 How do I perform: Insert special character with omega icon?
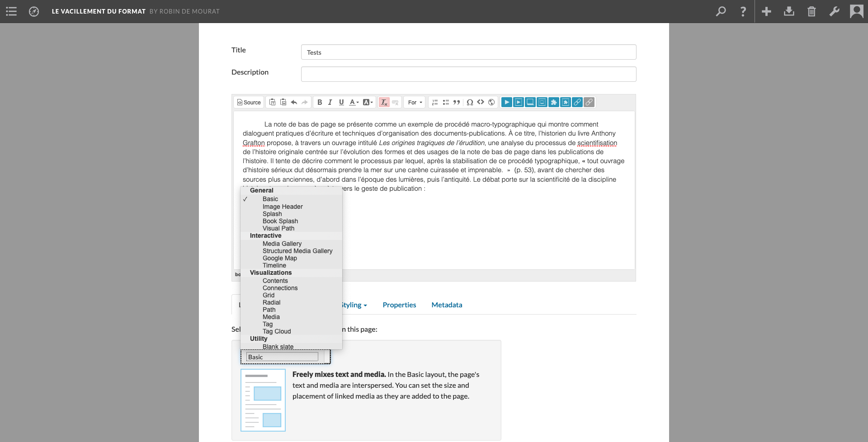coord(470,103)
